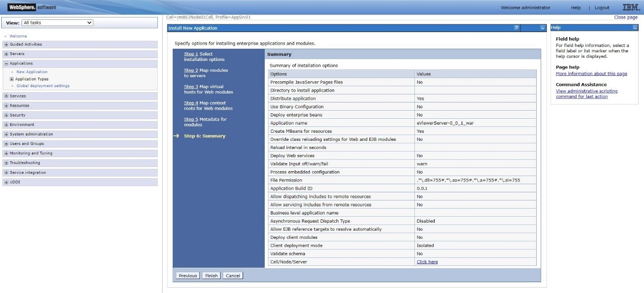The width and height of the screenshot is (644, 293).
Task: Minimize the Install New Application panel
Action: (x=543, y=28)
